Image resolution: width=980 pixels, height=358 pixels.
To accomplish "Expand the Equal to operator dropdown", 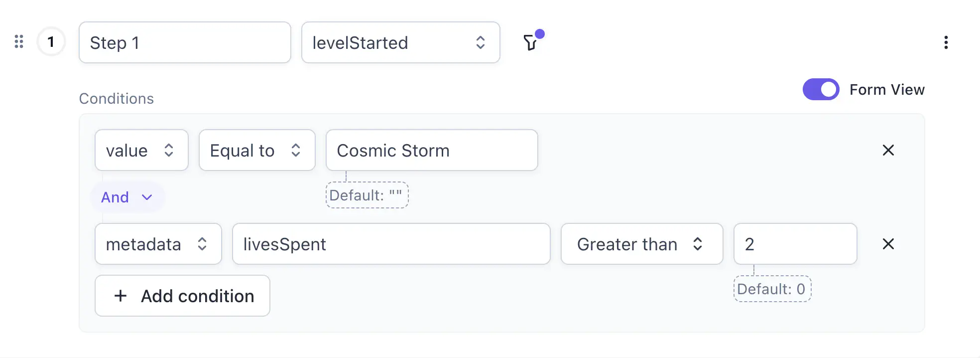I will tap(256, 150).
